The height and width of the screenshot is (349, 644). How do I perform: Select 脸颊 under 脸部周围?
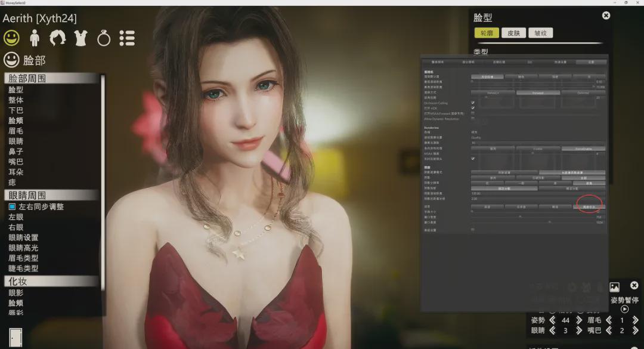(x=16, y=121)
